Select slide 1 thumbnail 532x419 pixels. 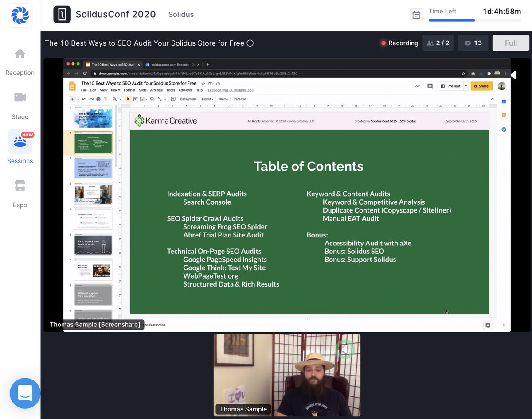pos(93,117)
